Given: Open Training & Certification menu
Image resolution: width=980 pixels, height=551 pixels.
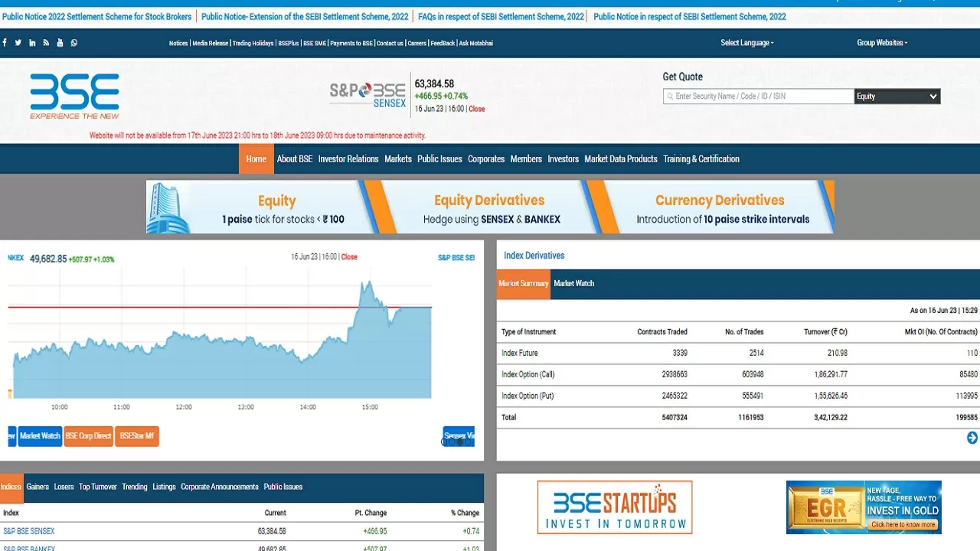Looking at the screenshot, I should [x=701, y=159].
